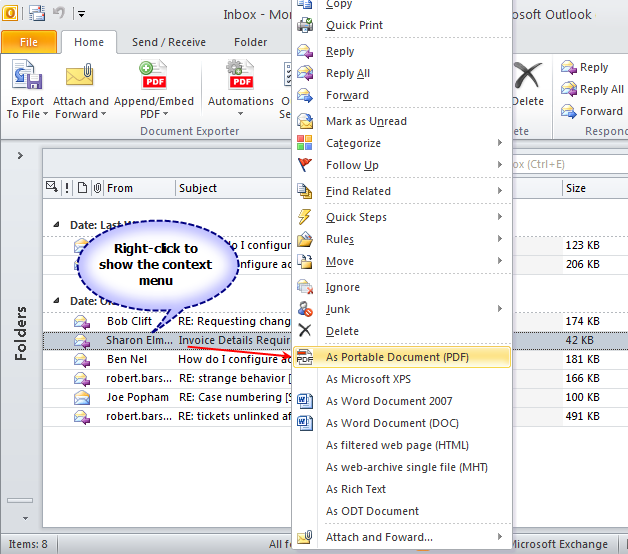
Task: Open the Attach and Forward dropdown arrow
Action: click(103, 114)
